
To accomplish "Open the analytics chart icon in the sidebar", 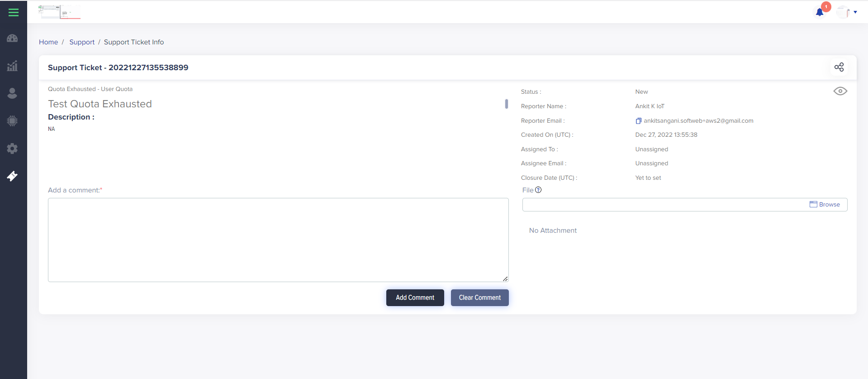I will 13,66.
